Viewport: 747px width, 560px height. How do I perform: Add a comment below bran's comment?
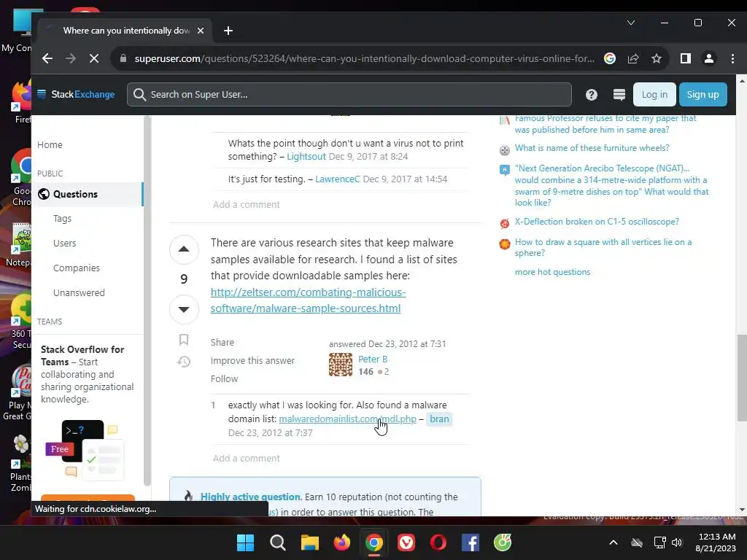(247, 459)
